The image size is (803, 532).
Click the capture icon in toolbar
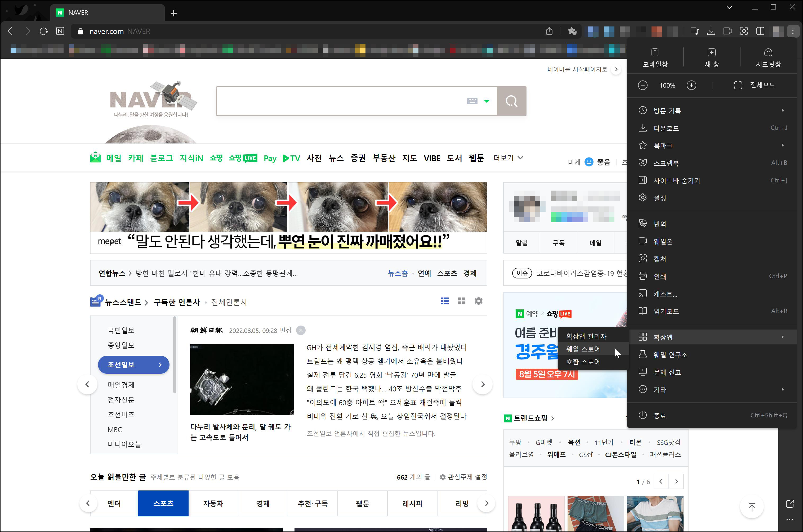(744, 31)
